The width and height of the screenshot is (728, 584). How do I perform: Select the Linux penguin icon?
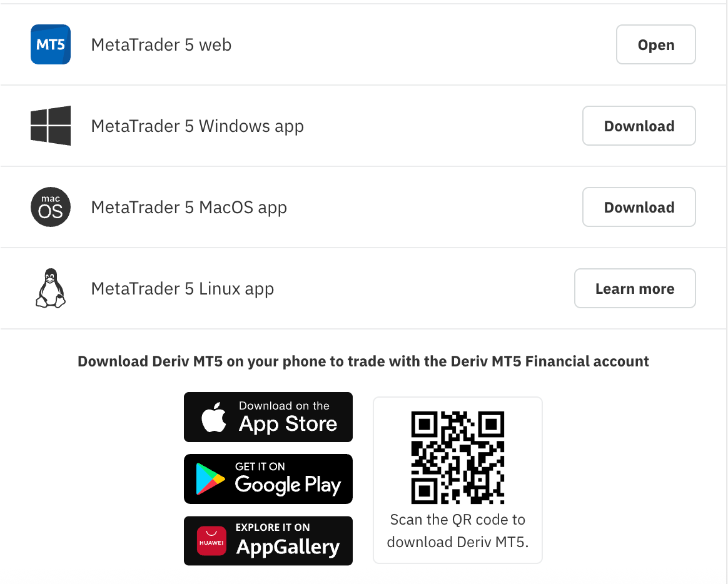click(50, 288)
